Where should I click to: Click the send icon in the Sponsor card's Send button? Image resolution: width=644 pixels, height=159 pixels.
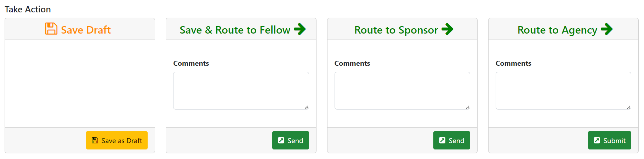pyautogui.click(x=442, y=140)
